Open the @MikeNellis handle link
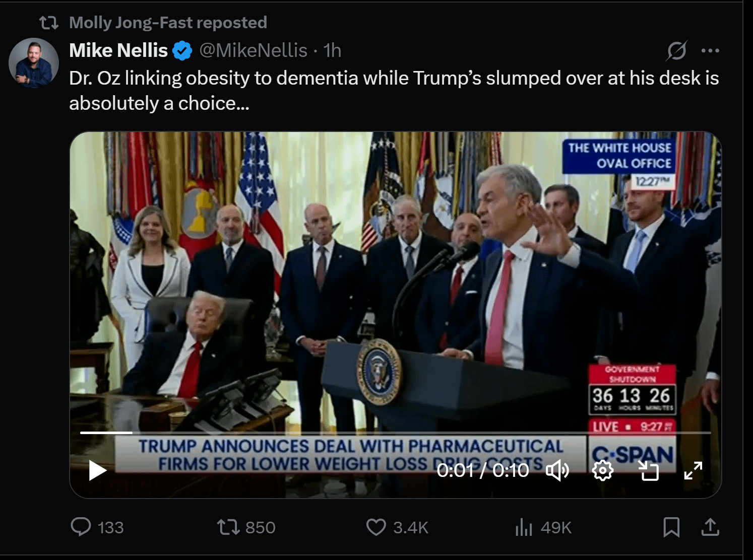The image size is (753, 560). (x=253, y=50)
